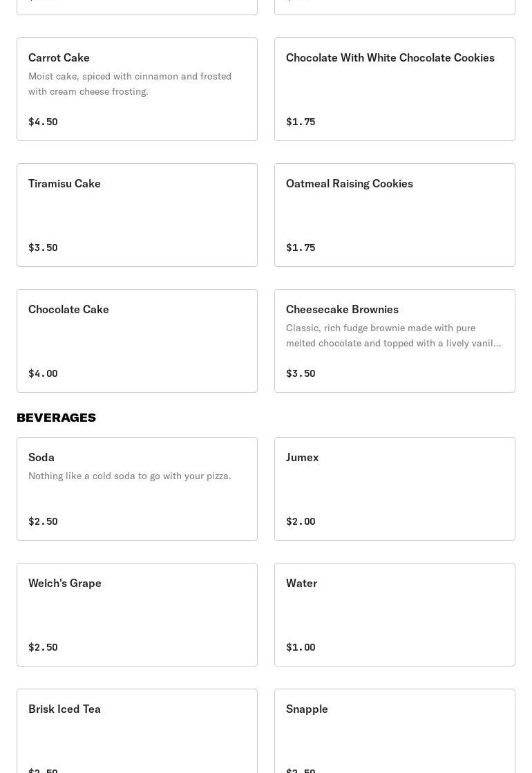532x773 pixels.
Task: Open the Chocolate Cake item card
Action: pos(137,340)
